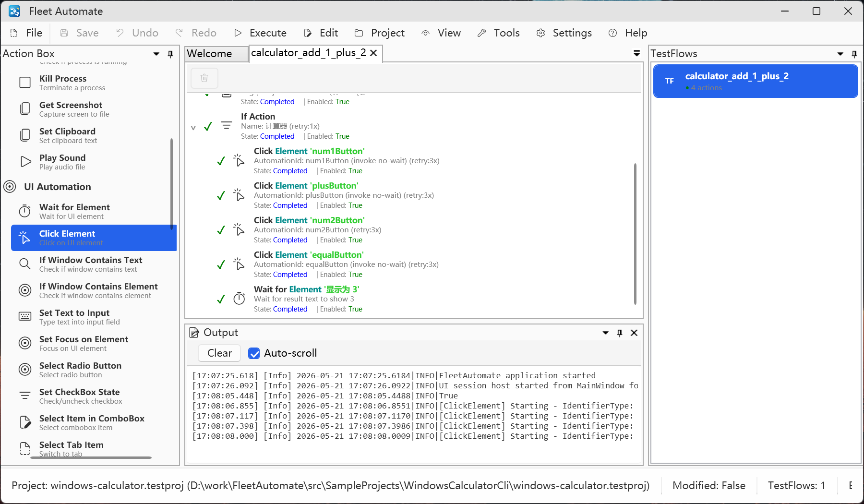Open the TestFlows panel dropdown arrow
This screenshot has width=864, height=504.
coord(840,54)
